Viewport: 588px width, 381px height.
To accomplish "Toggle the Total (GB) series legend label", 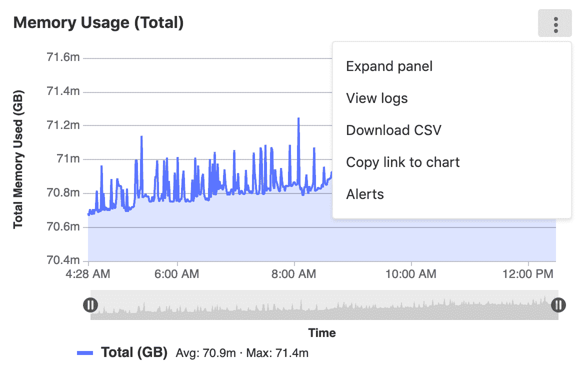I will pos(134,352).
